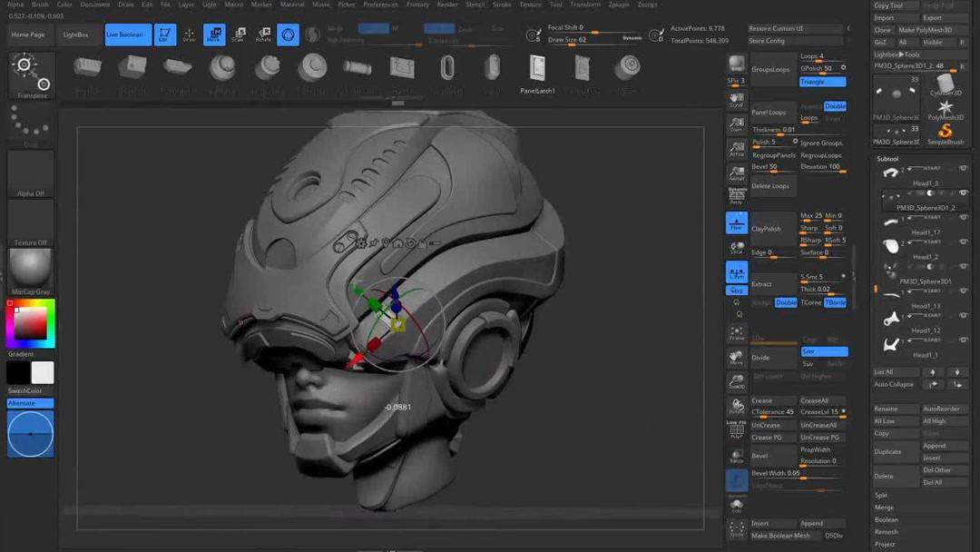Open the Material menu

point(292,5)
